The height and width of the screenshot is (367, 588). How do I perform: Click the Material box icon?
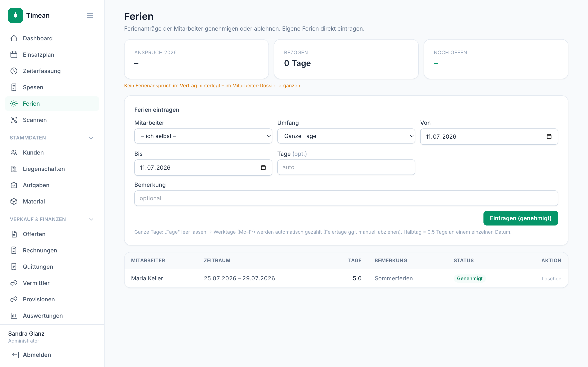(14, 201)
